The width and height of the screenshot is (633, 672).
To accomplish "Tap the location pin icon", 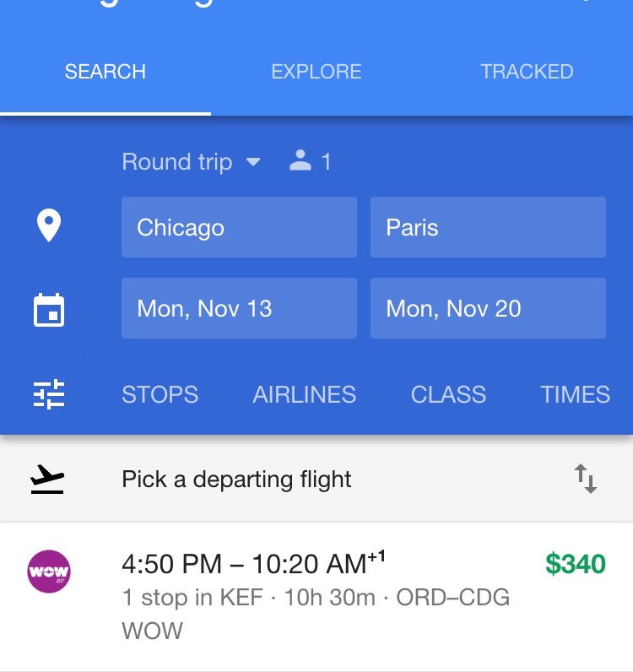I will coord(49,226).
